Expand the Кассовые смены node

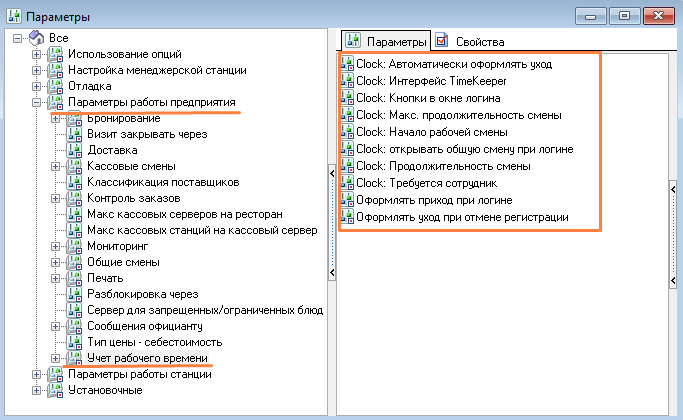click(x=55, y=166)
